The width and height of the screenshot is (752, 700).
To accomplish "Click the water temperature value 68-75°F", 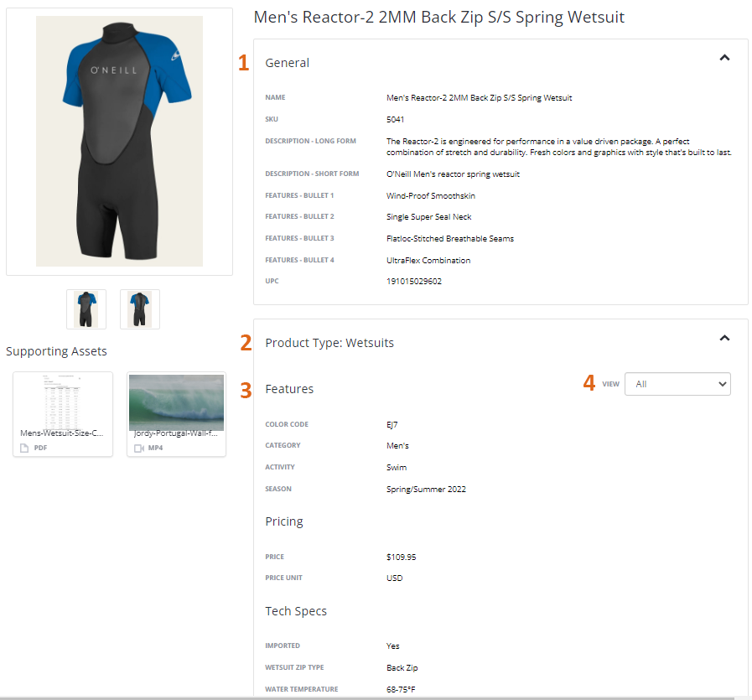I will click(401, 689).
